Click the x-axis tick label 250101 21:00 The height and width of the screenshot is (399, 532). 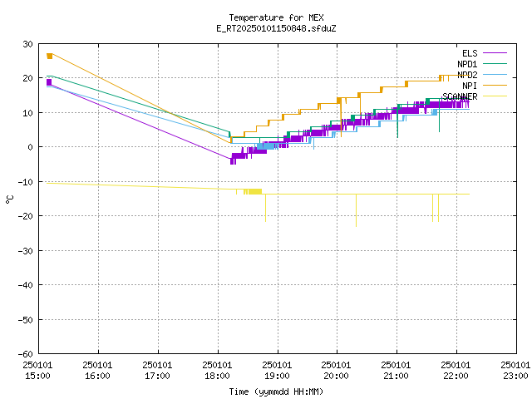(396, 371)
